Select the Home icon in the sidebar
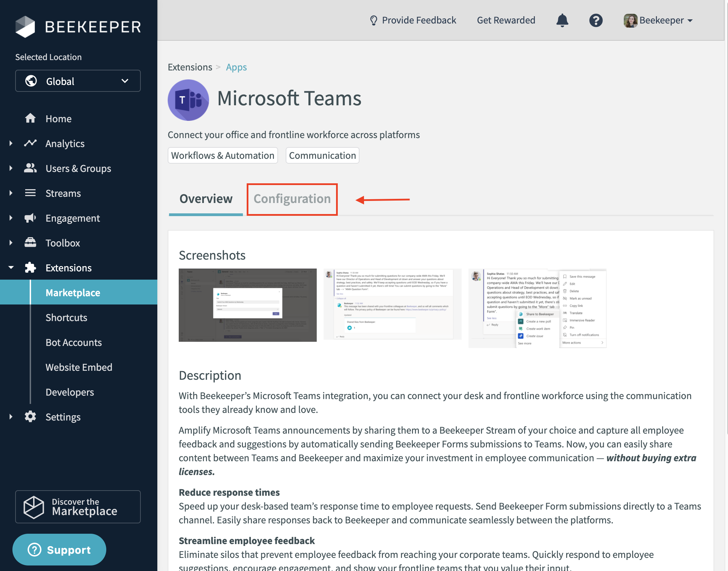Screen dimensions: 728x571 30,118
